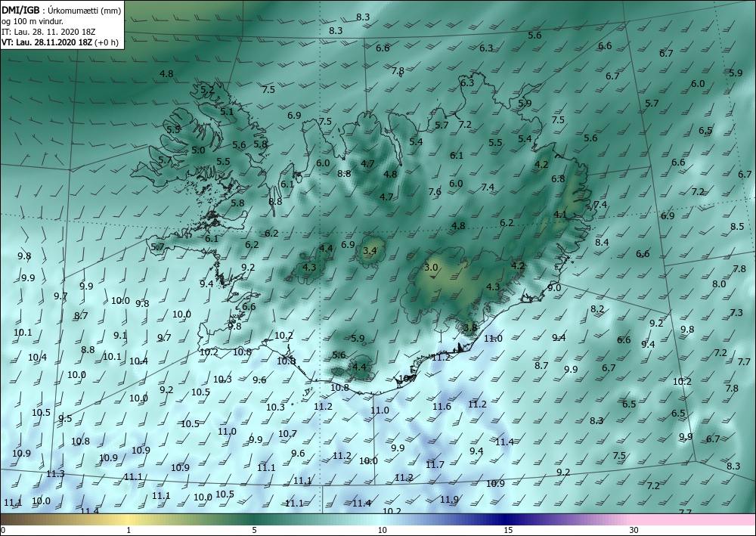This screenshot has width=756, height=536.
Task: Click the "Úrkomumætti (mm)" legend label
Action: (85, 11)
